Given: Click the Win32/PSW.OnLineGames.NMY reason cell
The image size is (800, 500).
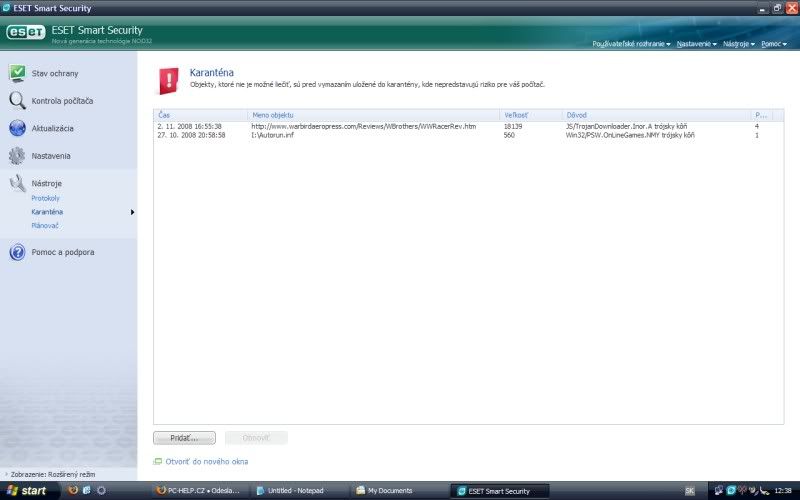Looking at the screenshot, I should 630,135.
